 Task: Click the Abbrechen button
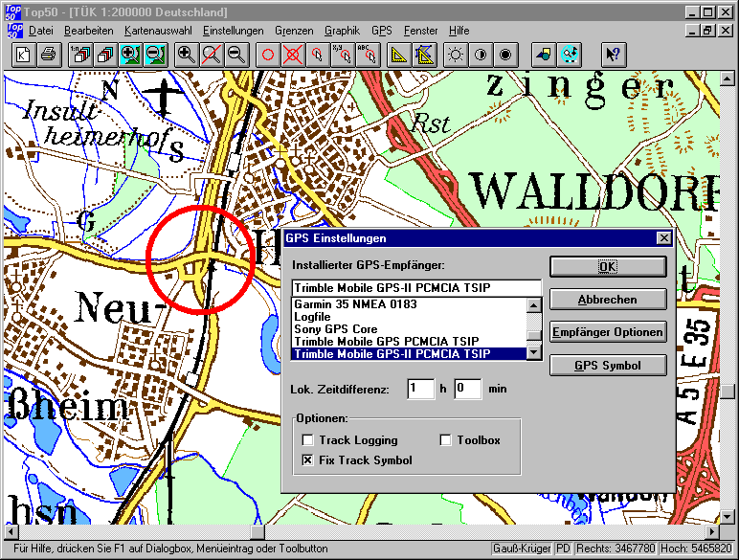coord(608,300)
